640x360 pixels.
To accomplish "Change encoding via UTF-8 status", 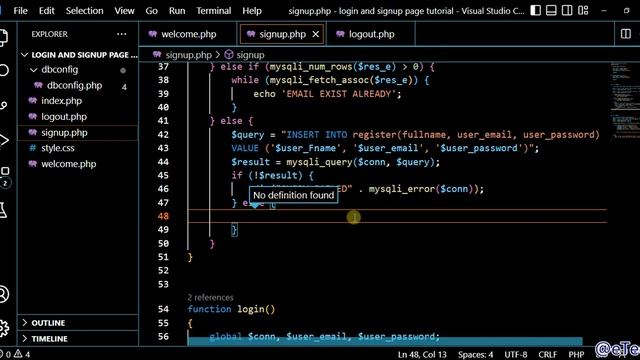I will (516, 354).
